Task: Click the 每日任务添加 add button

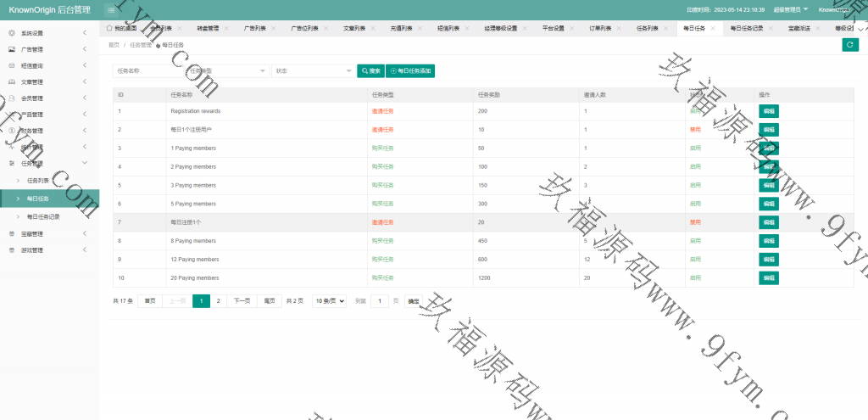Action: click(x=410, y=71)
